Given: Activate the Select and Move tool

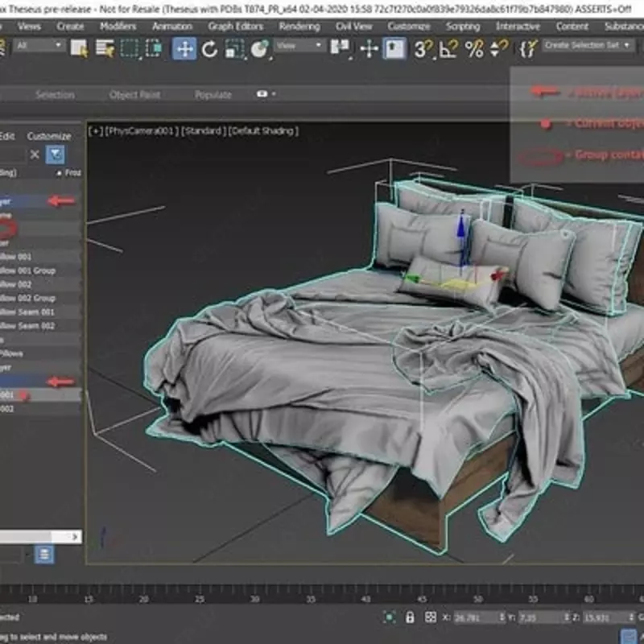Looking at the screenshot, I should (184, 50).
